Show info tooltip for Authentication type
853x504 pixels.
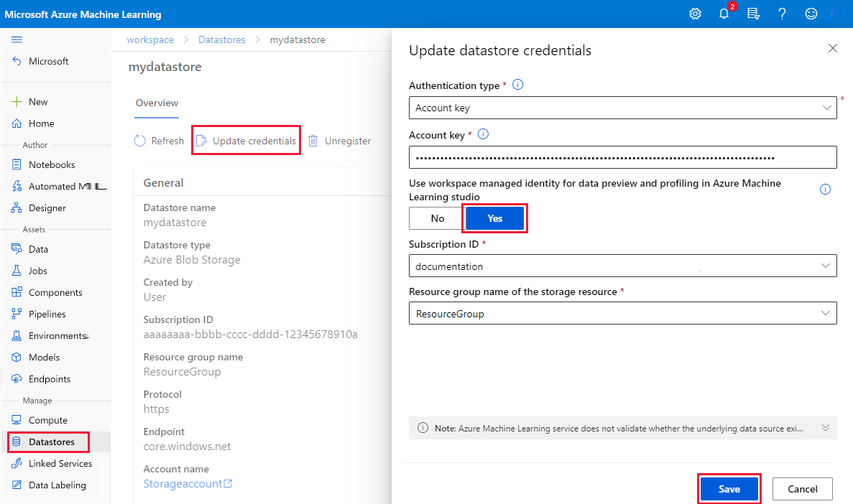[518, 85]
